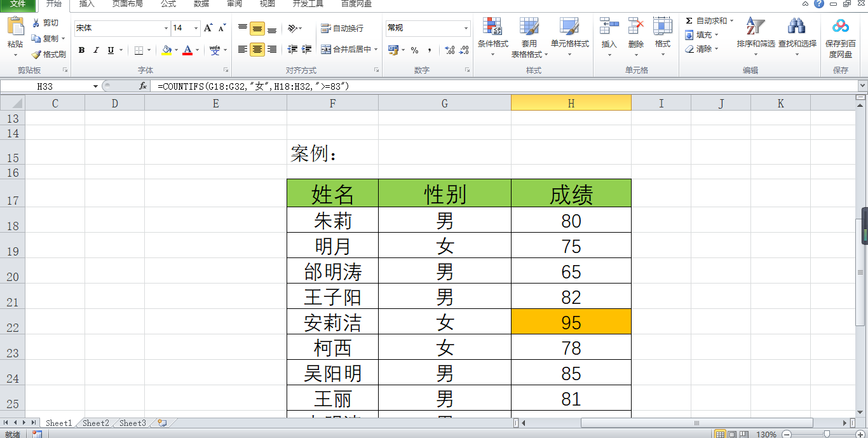The width and height of the screenshot is (868, 438).
Task: Apply the yellow fill color bucket
Action: 166,50
